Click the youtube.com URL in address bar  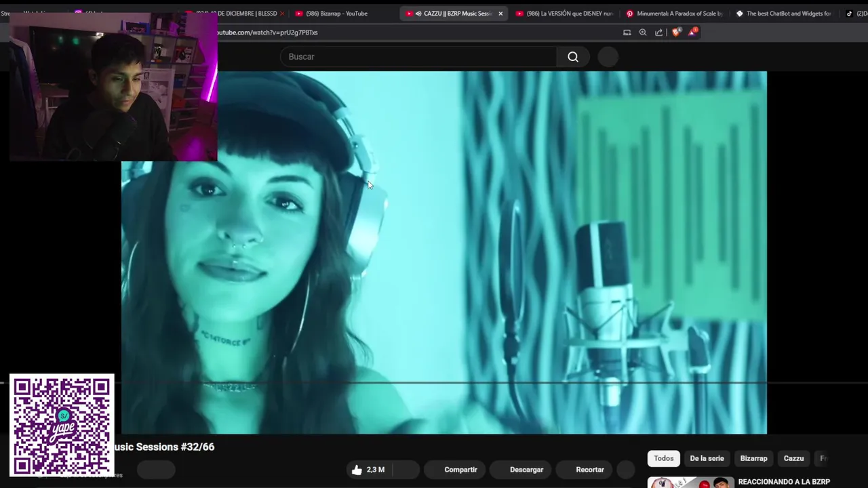[x=267, y=33]
